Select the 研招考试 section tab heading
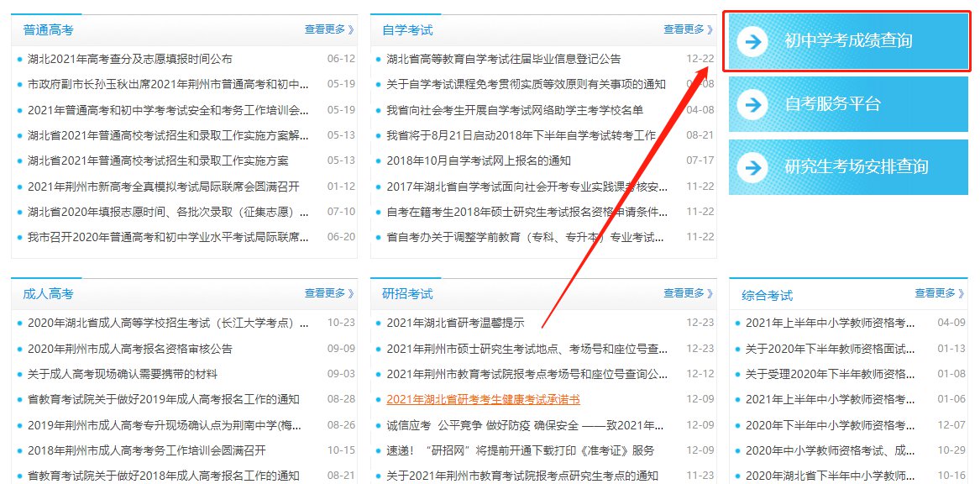Viewport: 980px width, 484px height. click(x=407, y=294)
